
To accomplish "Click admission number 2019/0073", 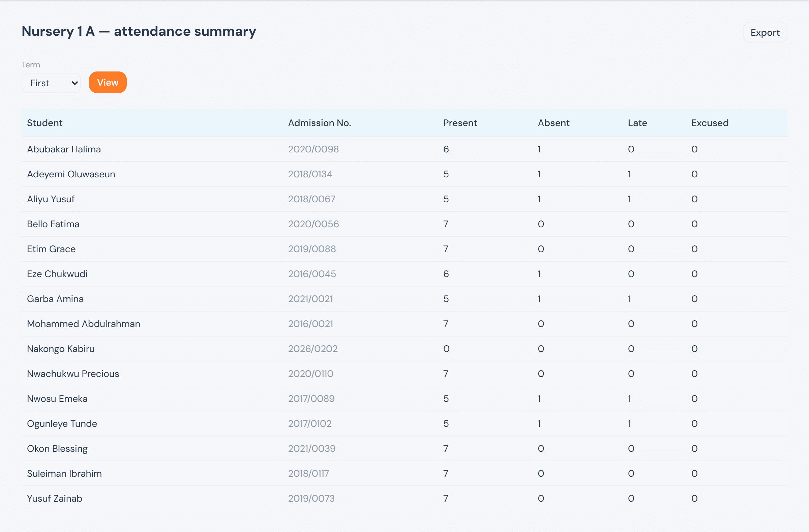I will click(x=311, y=498).
